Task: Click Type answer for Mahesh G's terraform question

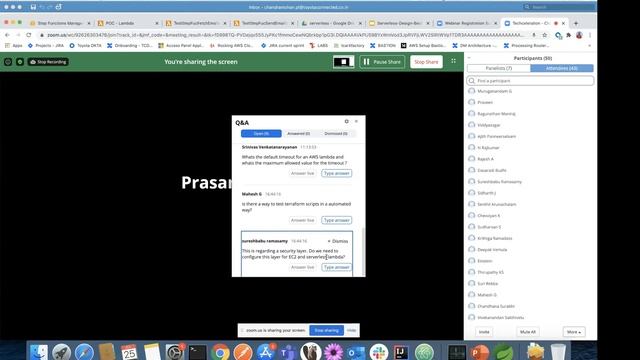Action: 337,220
